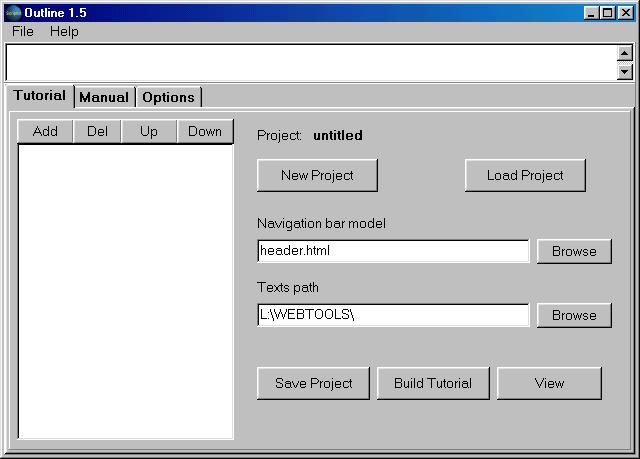Open the Help menu
Image resolution: width=640 pixels, height=459 pixels.
pos(64,31)
